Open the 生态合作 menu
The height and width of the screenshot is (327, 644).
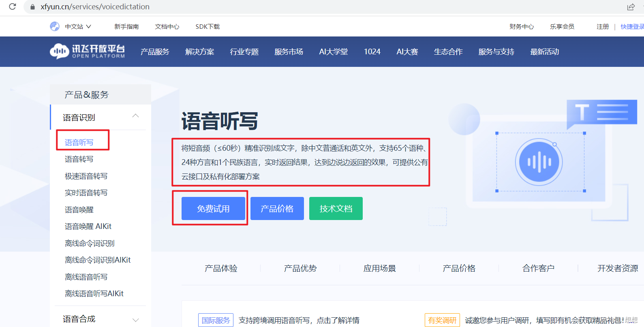pos(448,52)
